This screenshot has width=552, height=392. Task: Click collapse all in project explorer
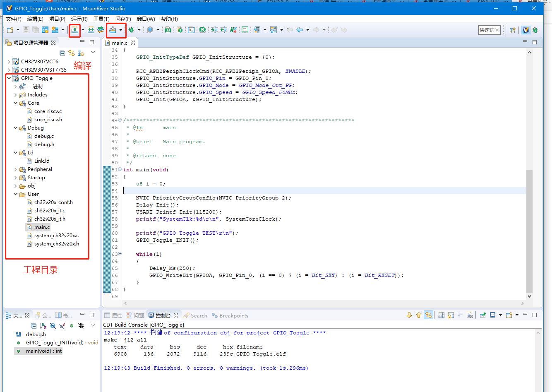point(62,53)
